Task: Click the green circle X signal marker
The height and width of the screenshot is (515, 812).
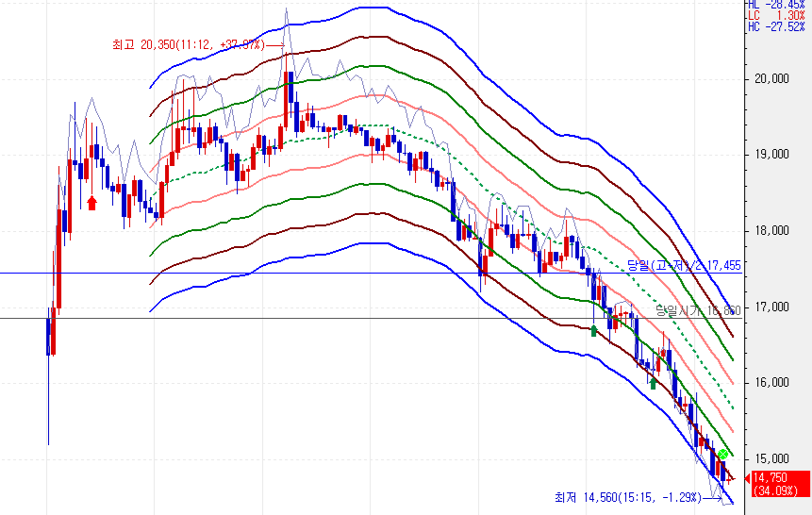Action: (x=723, y=455)
